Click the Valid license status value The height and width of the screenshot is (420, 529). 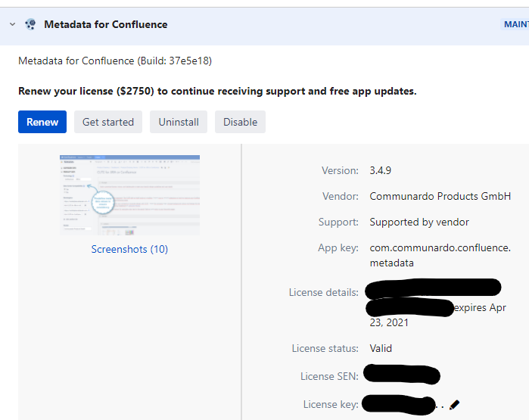coord(381,348)
